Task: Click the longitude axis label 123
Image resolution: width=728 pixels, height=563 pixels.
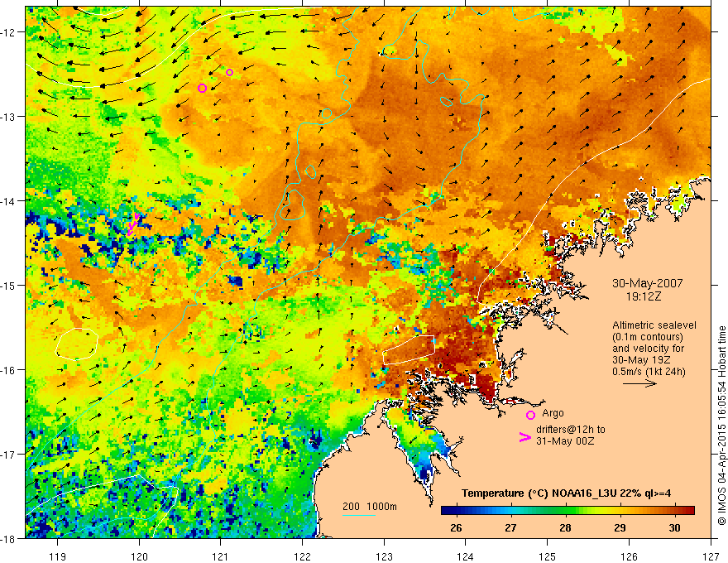Action: coord(384,556)
